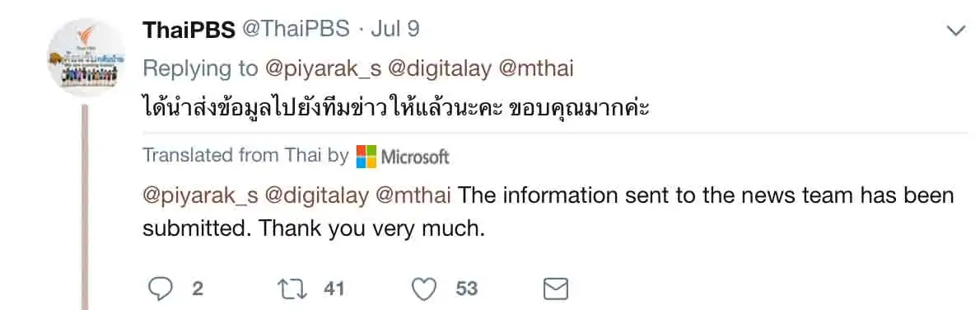Expand the tweet options chevron menu
This screenshot has width=980, height=310.
coord(956,31)
